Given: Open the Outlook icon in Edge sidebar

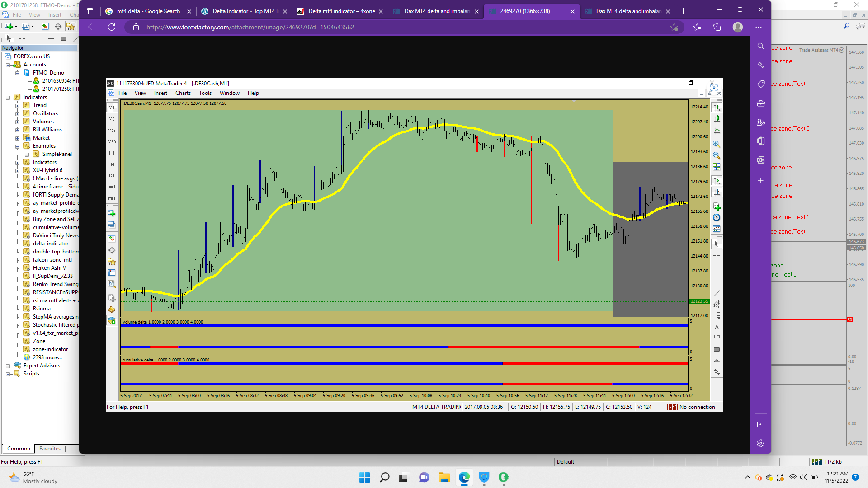Looking at the screenshot, I should 761,160.
